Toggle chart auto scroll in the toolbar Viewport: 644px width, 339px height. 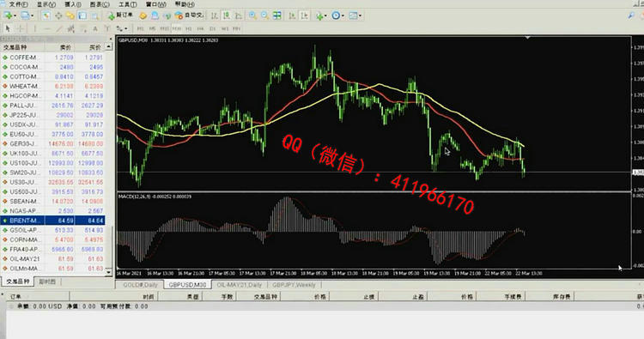[292, 15]
